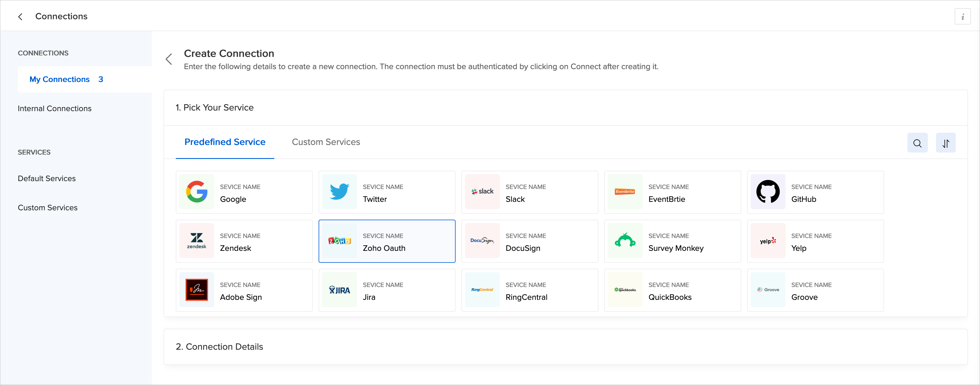The image size is (980, 385).
Task: Switch to the Custom Services tab
Action: (326, 142)
